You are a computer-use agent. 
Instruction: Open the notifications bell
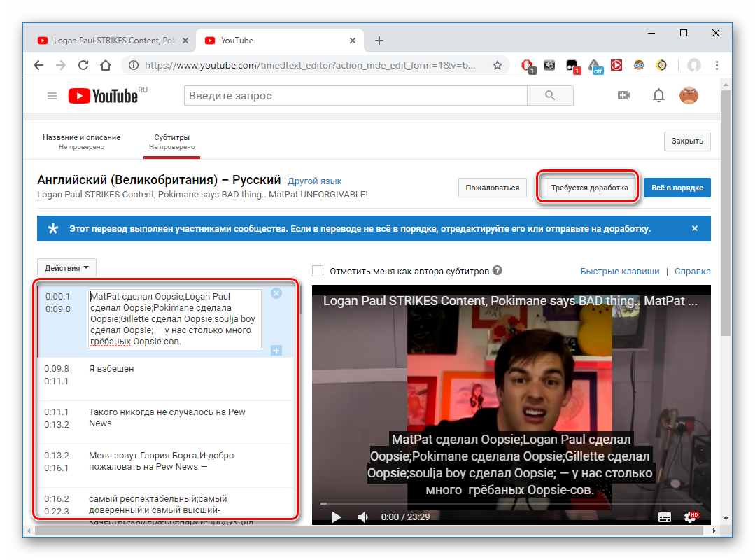pos(658,95)
